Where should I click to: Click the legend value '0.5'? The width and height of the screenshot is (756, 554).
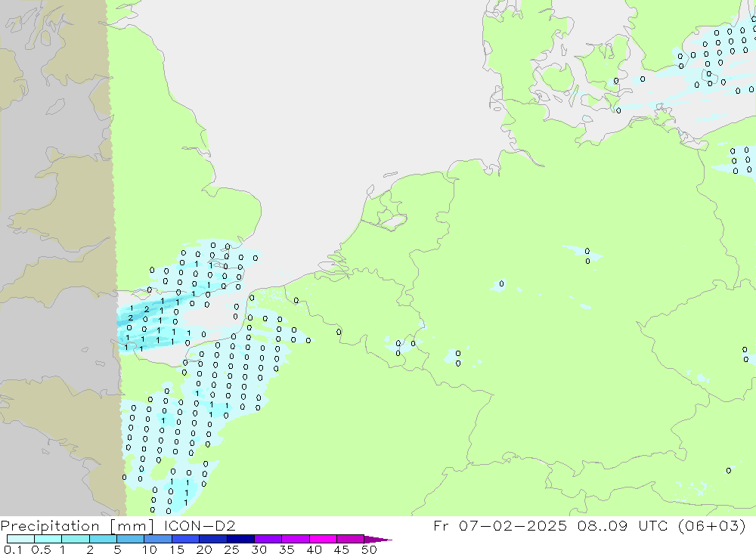pos(41,549)
